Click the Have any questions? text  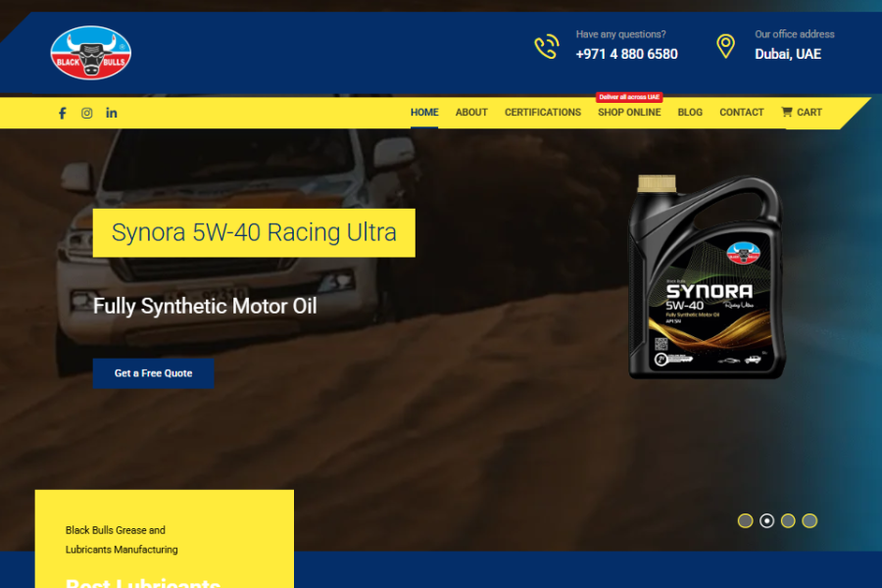coord(620,34)
